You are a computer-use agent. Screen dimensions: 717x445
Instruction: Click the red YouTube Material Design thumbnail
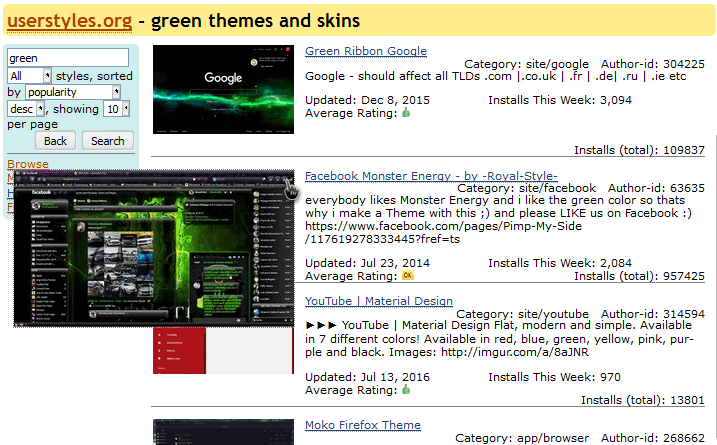click(x=223, y=351)
